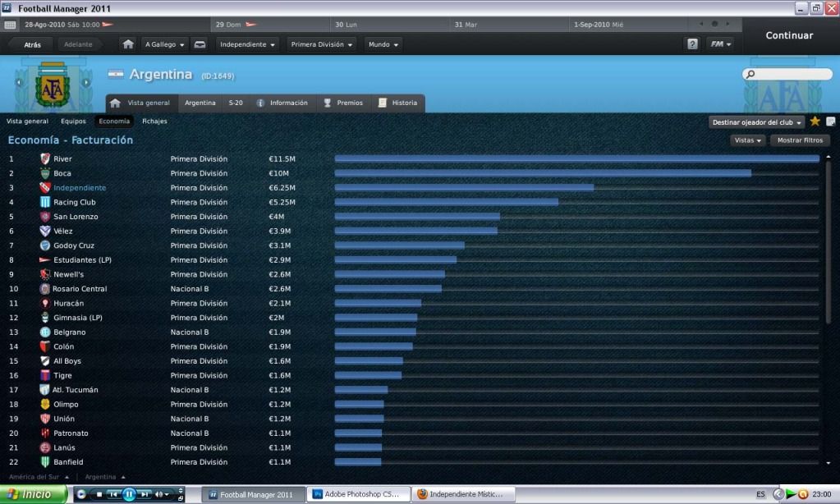Click the Olimpo crest
This screenshot has height=504, width=840.
(x=45, y=405)
